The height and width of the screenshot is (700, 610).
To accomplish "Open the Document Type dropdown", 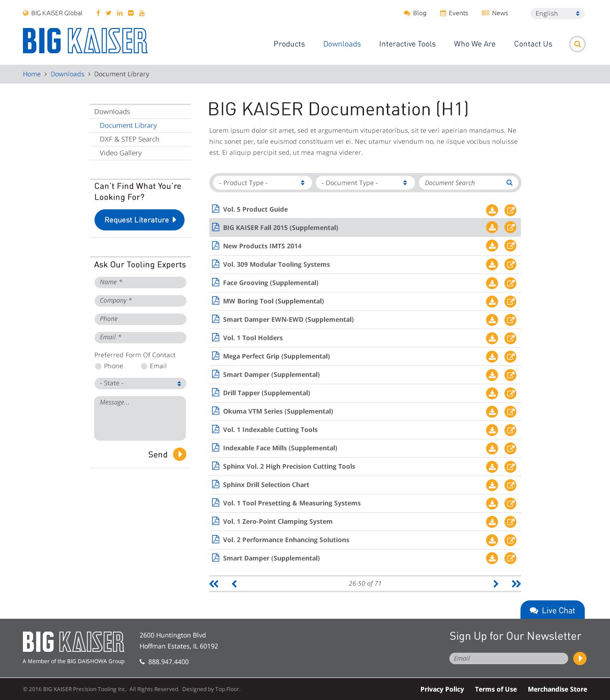I will 364,182.
